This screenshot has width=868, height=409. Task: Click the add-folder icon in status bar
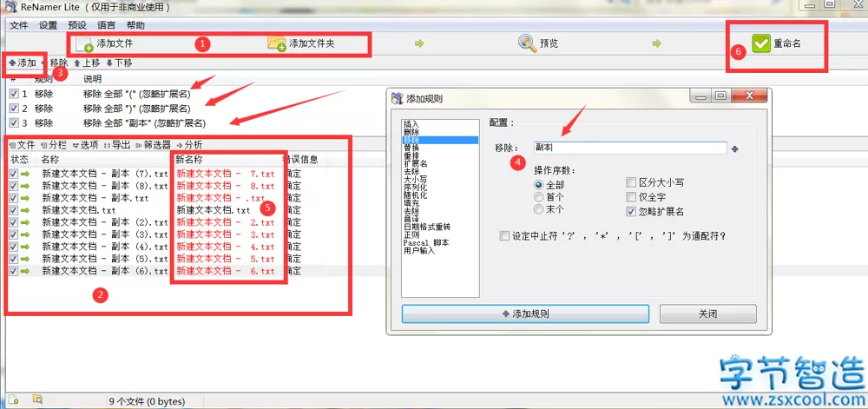tap(38, 399)
